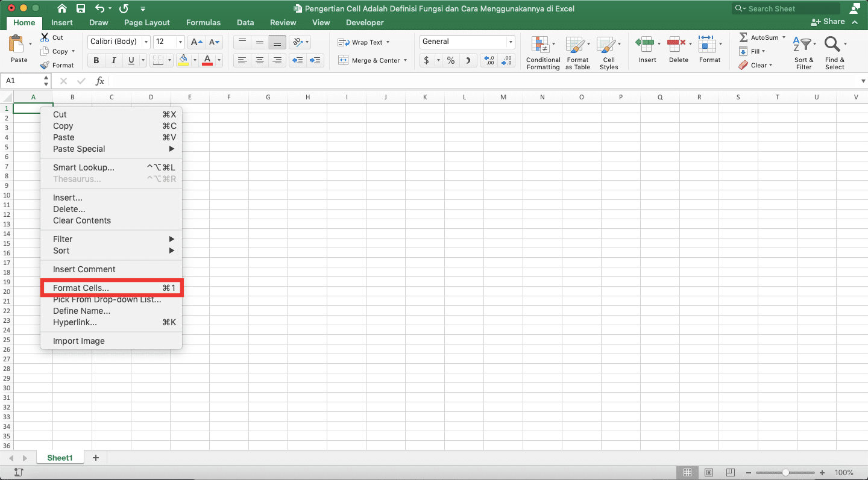
Task: Decrease font size with the small A
Action: tap(215, 42)
